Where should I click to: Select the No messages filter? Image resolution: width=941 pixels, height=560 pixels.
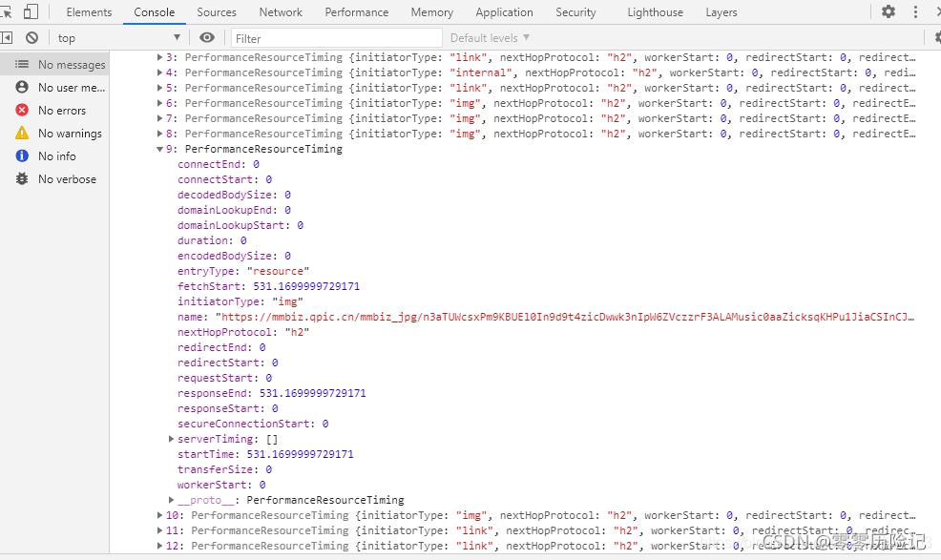[54, 64]
